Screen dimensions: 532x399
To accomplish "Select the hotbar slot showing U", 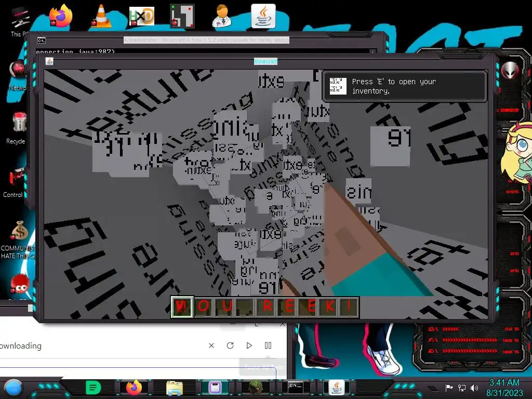I will pyautogui.click(x=225, y=307).
